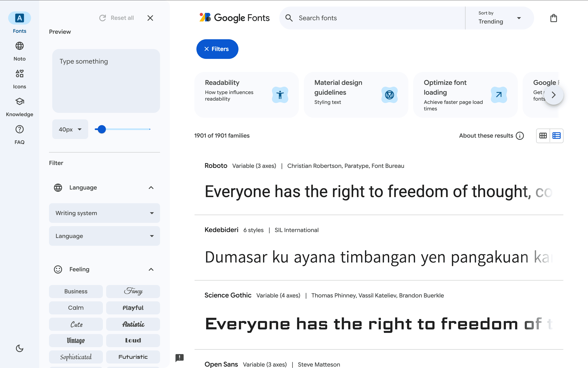Click the send feedback exclamation icon
This screenshot has width=588, height=368.
tap(179, 358)
